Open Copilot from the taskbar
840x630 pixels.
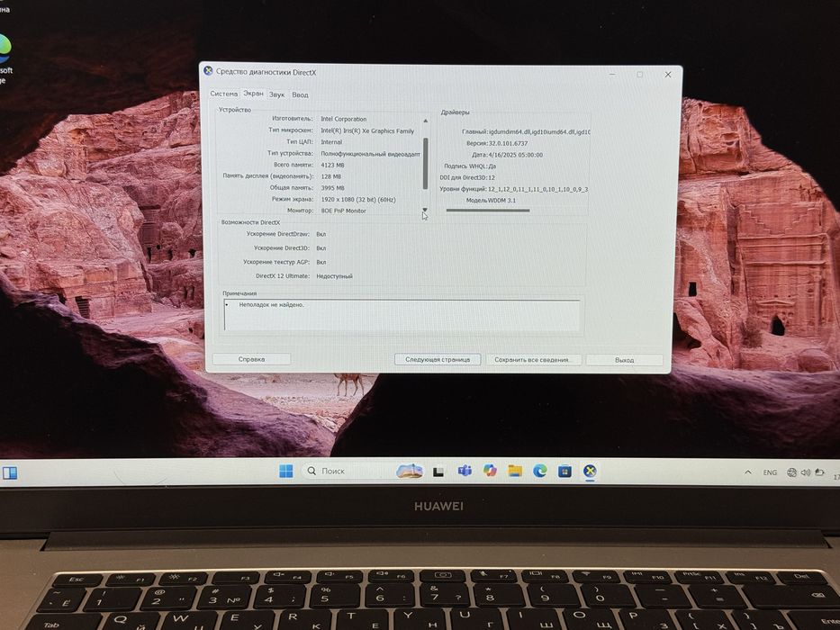click(x=490, y=471)
